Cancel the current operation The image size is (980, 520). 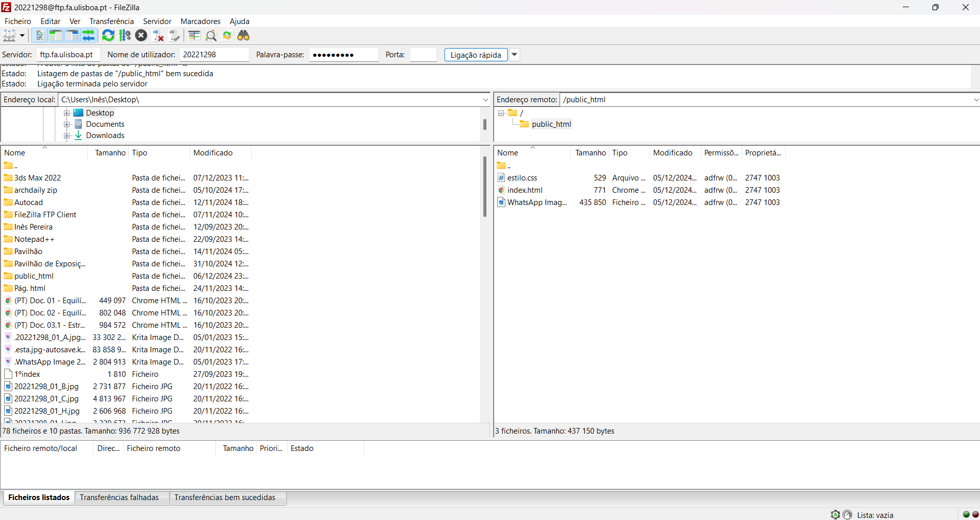pyautogui.click(x=141, y=35)
